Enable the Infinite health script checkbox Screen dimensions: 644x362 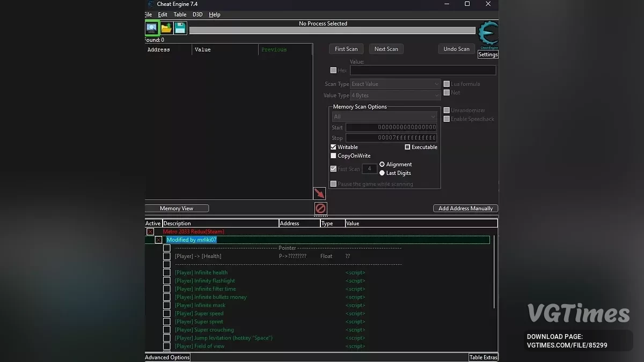[167, 272]
